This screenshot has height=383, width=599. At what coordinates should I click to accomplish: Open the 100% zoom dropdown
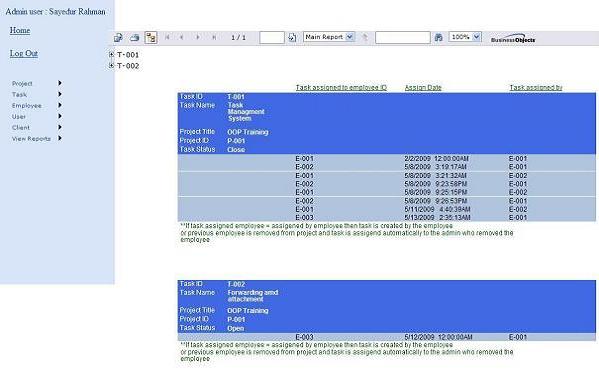(465, 37)
